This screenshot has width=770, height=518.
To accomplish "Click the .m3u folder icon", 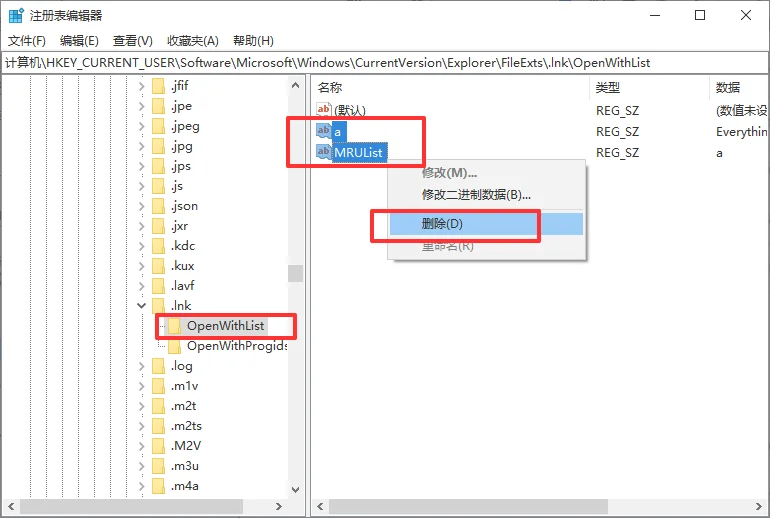I will tap(158, 465).
